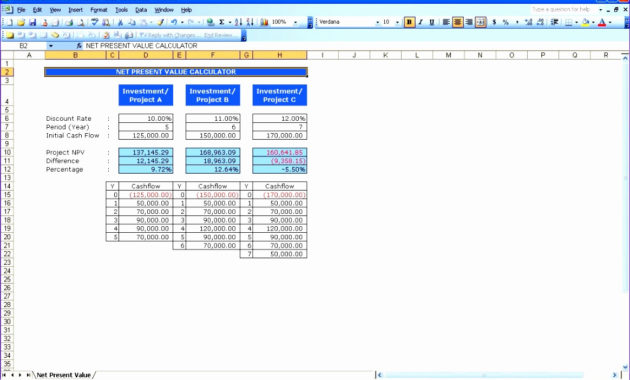Open the Edit menu
The width and height of the screenshot is (630, 380).
pos(37,10)
